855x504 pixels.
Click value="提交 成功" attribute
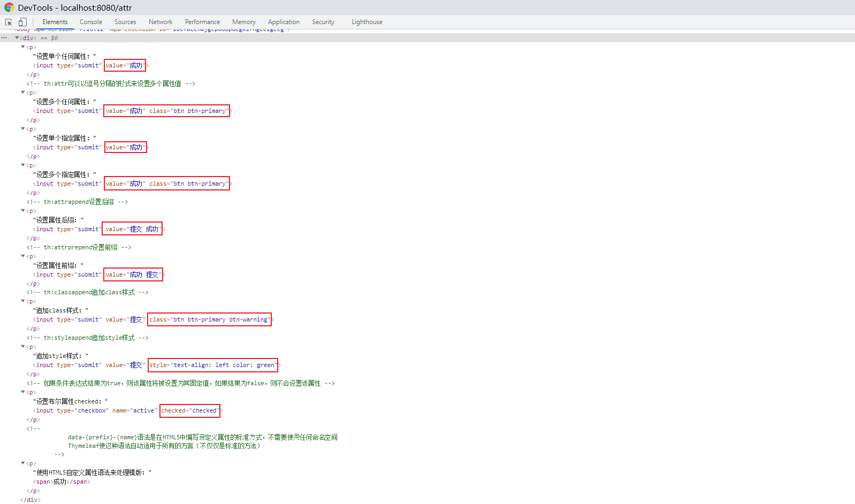(x=133, y=229)
